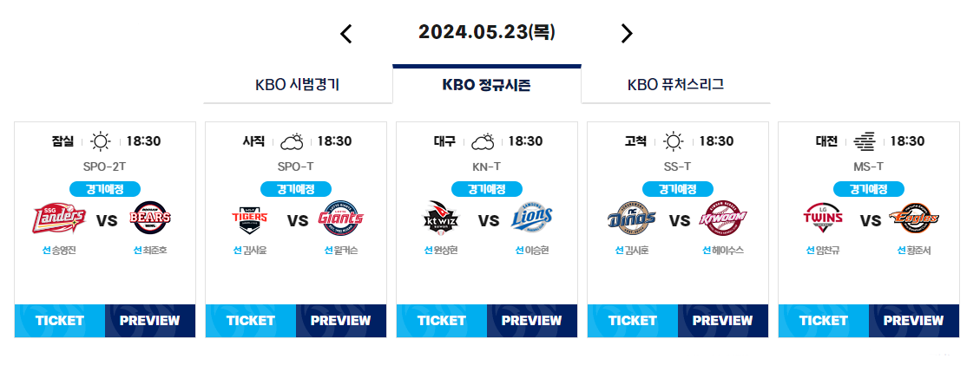This screenshot has height=372, width=980.
Task: Go to previous date with left chevron
Action: pos(346,34)
